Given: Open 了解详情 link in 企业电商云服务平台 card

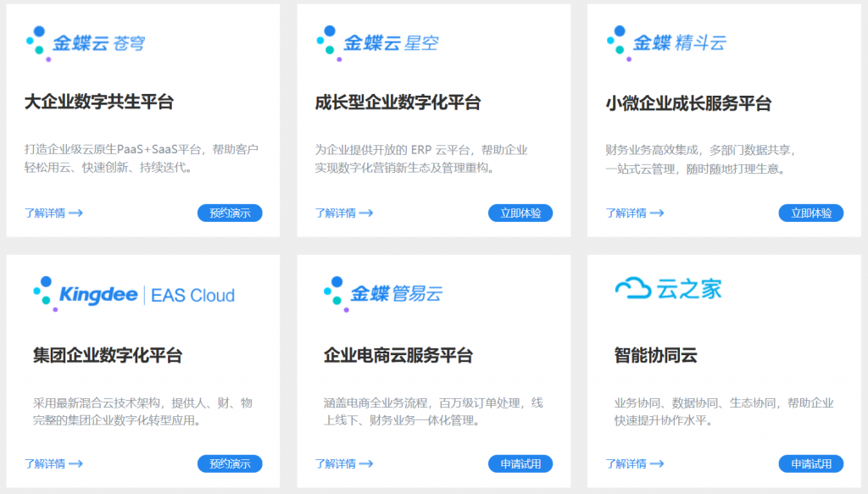Looking at the screenshot, I should [344, 463].
